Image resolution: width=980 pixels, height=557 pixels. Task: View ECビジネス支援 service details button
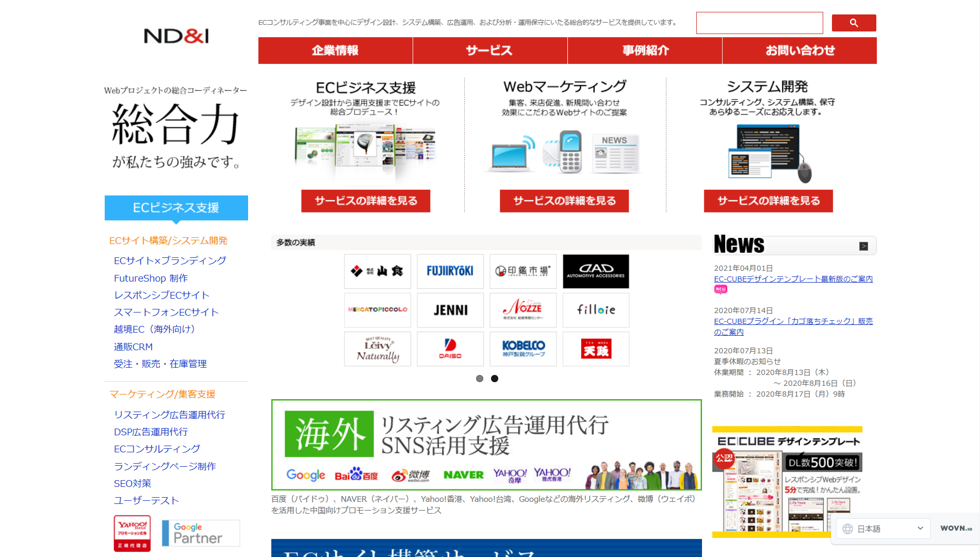(366, 201)
